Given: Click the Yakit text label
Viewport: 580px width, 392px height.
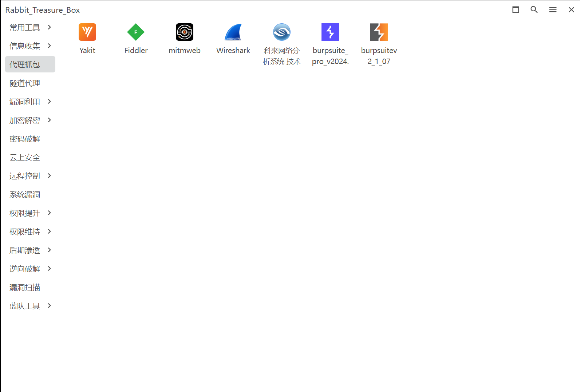Looking at the screenshot, I should (x=87, y=51).
